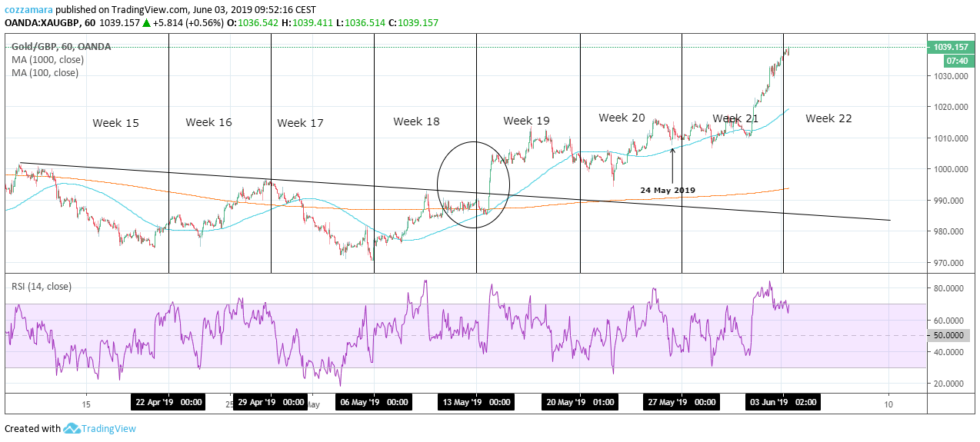980x442 pixels.
Task: Click the RSI 80.0000 axis value
Action: [x=950, y=288]
